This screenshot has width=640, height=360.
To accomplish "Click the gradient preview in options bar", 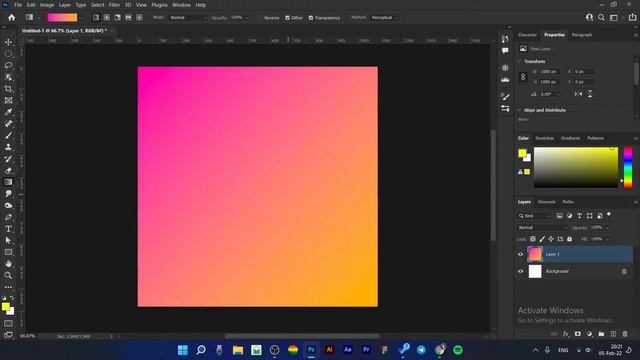I will coord(62,18).
